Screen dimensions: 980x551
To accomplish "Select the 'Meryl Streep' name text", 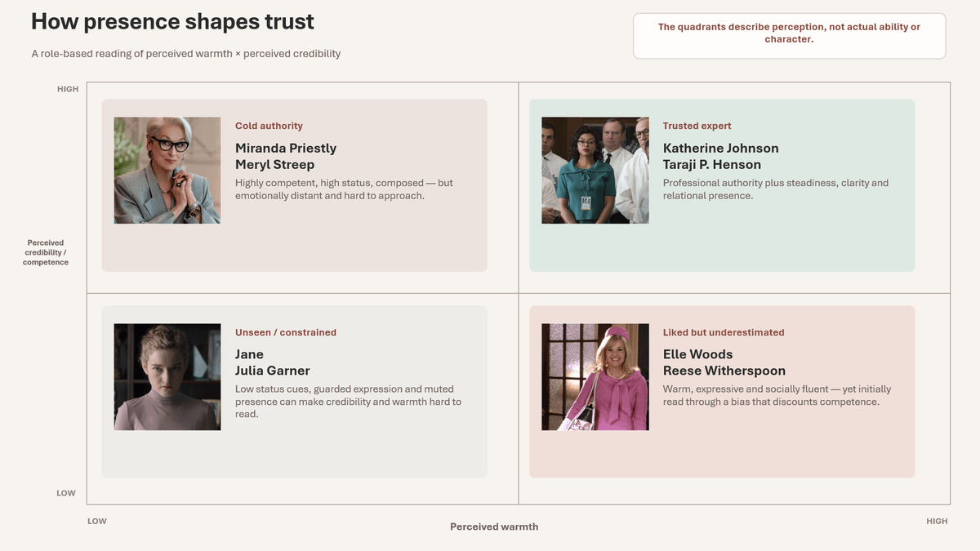I will (x=274, y=164).
